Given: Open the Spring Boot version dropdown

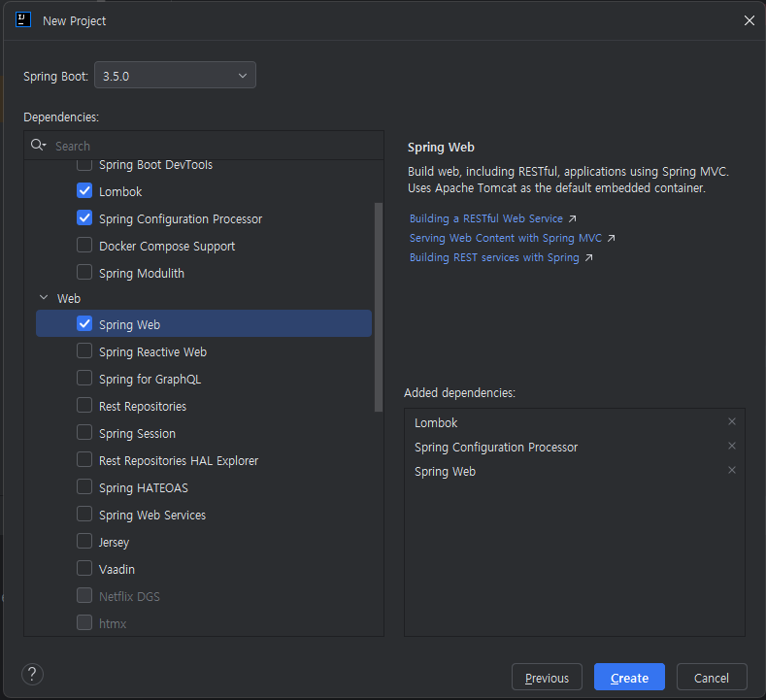Looking at the screenshot, I should [175, 75].
